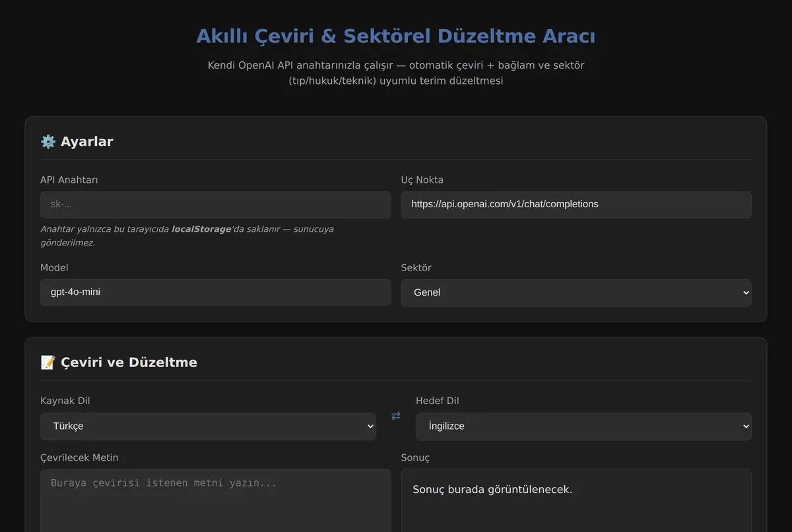Screen dimensions: 792x532
Task: Click the Uç Nokta URL field
Action: (x=576, y=205)
